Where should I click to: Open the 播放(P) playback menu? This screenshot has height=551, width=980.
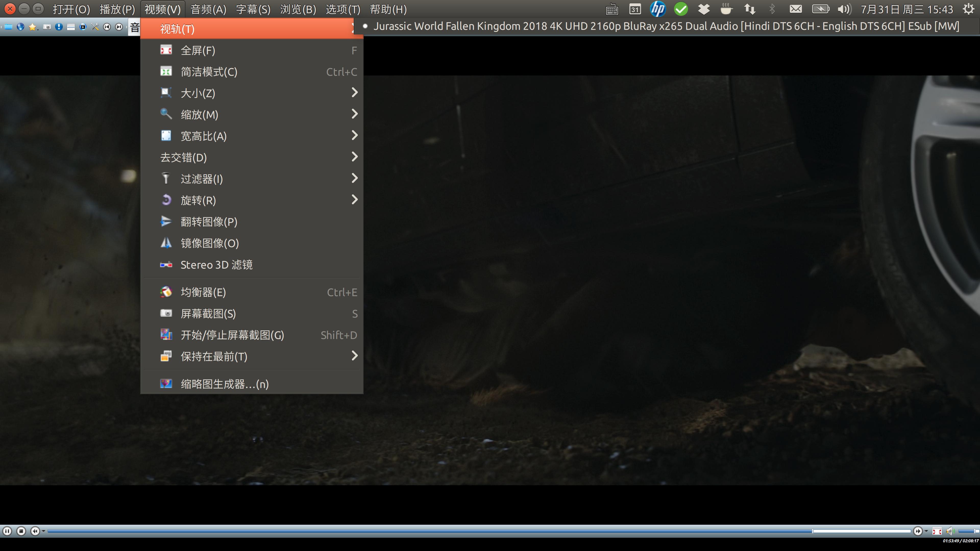coord(117,9)
